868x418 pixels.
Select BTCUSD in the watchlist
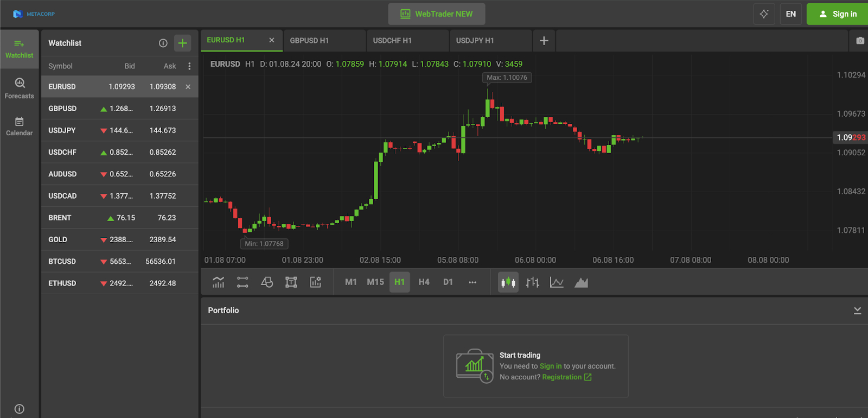click(120, 262)
